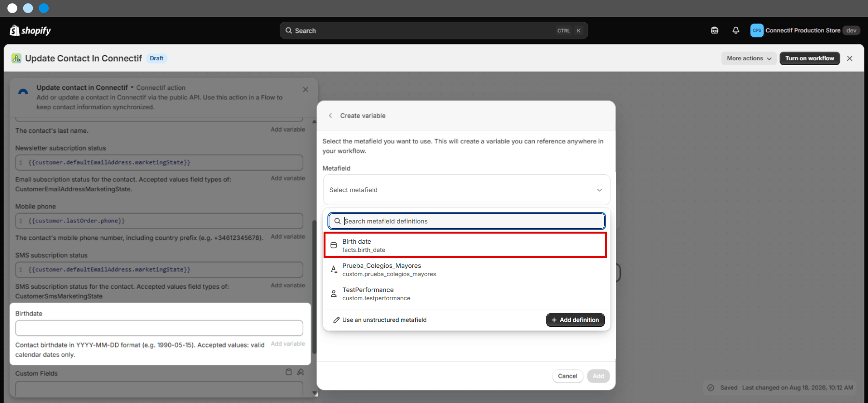Screen dimensions: 868x403
Task: Choose the Birth date metafield
Action: point(465,245)
